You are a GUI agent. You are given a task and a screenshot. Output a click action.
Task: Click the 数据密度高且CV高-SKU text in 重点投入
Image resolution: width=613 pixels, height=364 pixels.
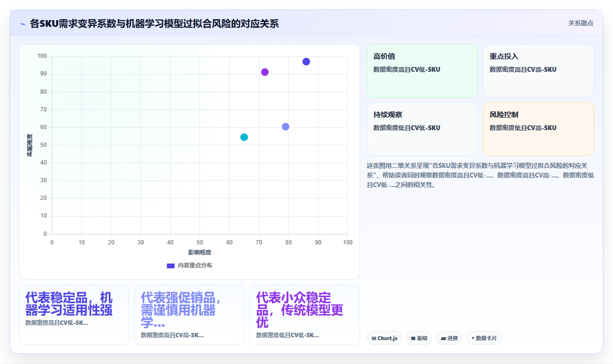coord(523,69)
